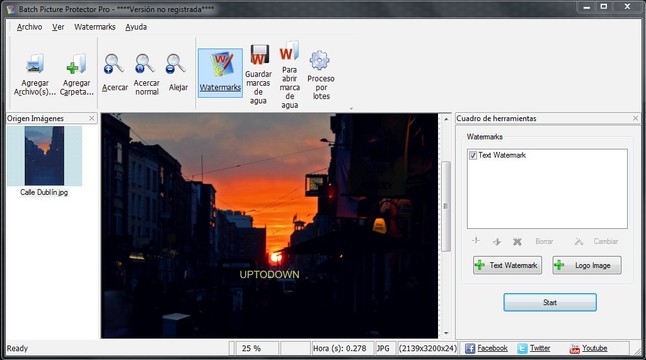Launch Proceso por lotes gear icon
Image resolution: width=646 pixels, height=360 pixels.
point(319,61)
